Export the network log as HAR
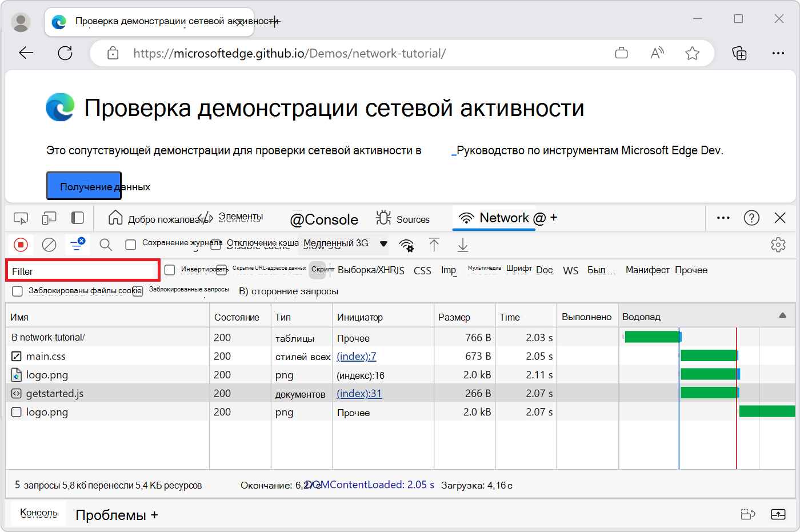The height and width of the screenshot is (532, 800). tap(462, 245)
